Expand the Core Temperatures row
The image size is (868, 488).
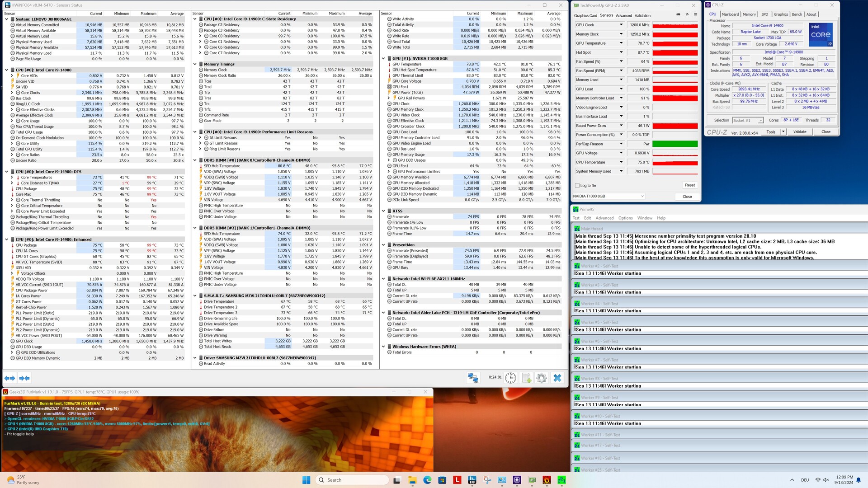(12, 178)
